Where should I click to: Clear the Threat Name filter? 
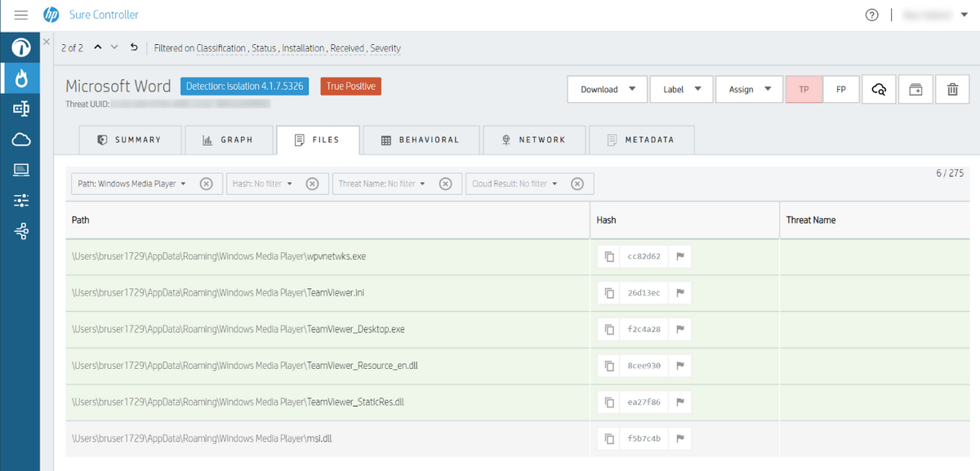445,184
